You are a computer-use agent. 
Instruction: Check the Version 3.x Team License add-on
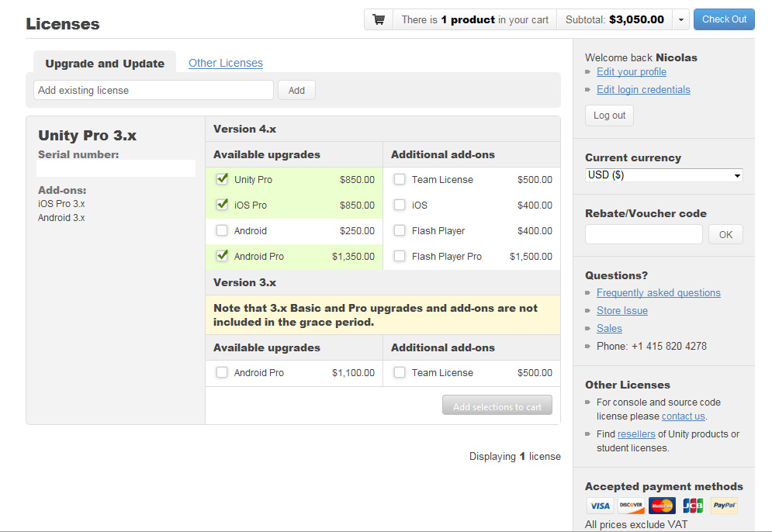tap(399, 373)
